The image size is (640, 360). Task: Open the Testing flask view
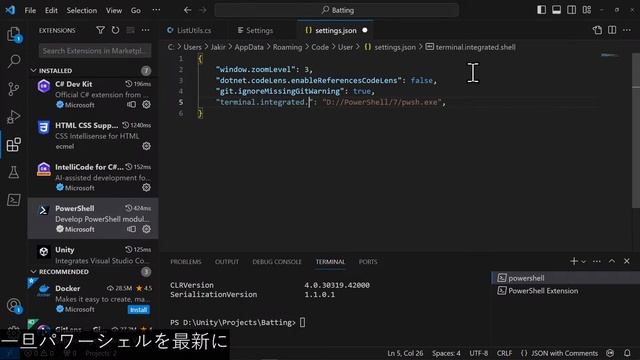pos(13,172)
